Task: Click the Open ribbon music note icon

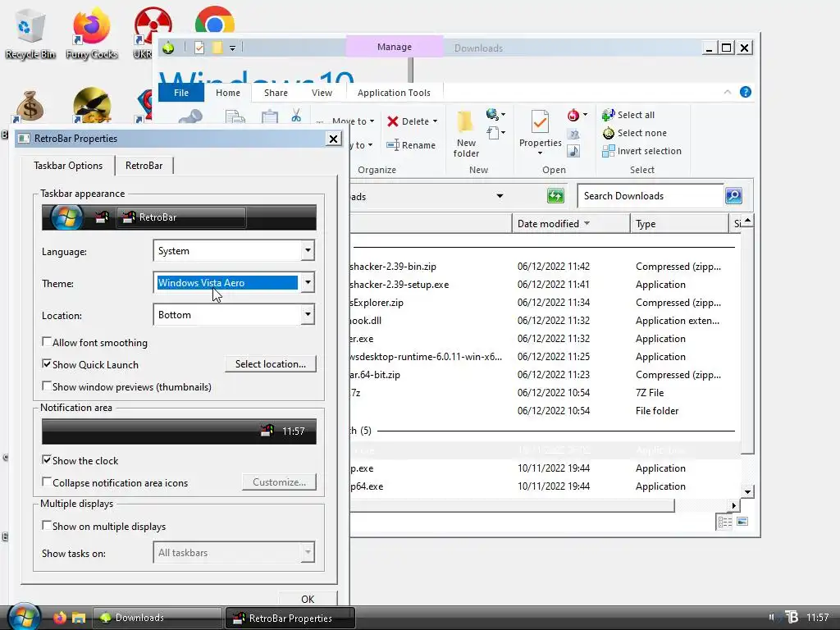Action: click(x=573, y=151)
